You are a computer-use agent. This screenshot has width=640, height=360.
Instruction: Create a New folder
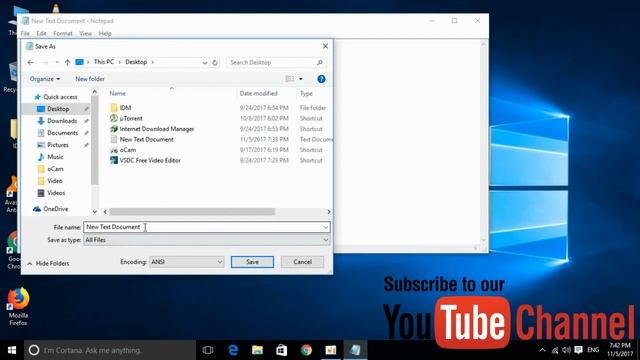point(90,79)
